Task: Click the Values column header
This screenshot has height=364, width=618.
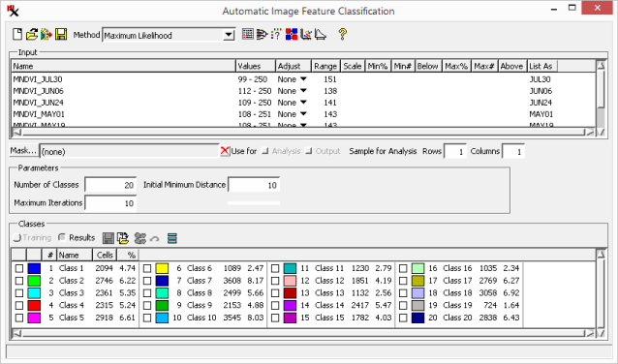Action: [x=256, y=66]
